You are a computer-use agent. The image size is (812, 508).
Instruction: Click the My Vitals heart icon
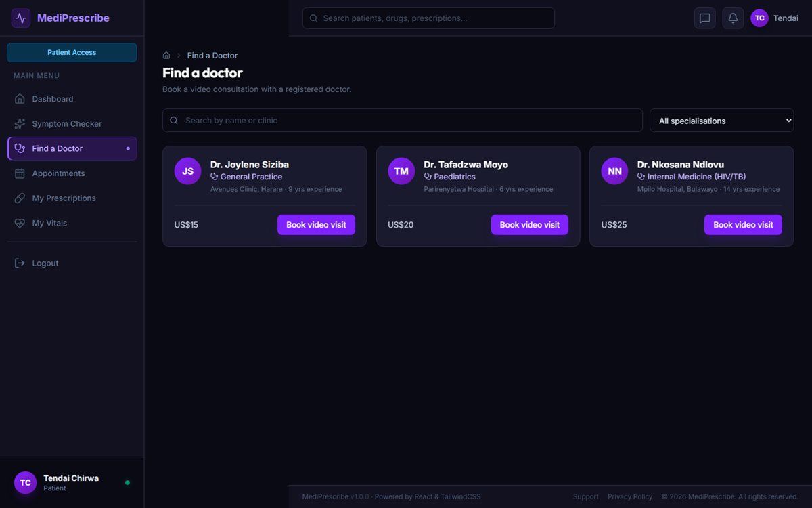[20, 223]
